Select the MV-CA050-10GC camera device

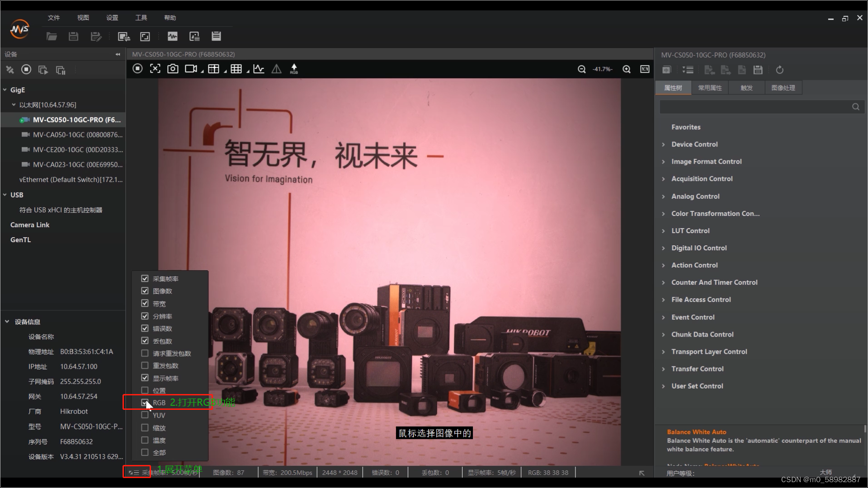77,135
